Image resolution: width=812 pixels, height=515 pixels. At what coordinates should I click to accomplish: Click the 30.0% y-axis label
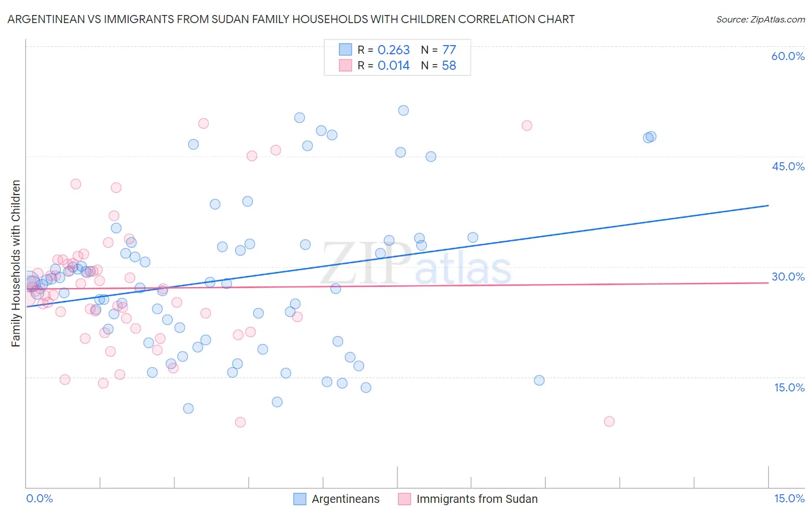click(788, 277)
